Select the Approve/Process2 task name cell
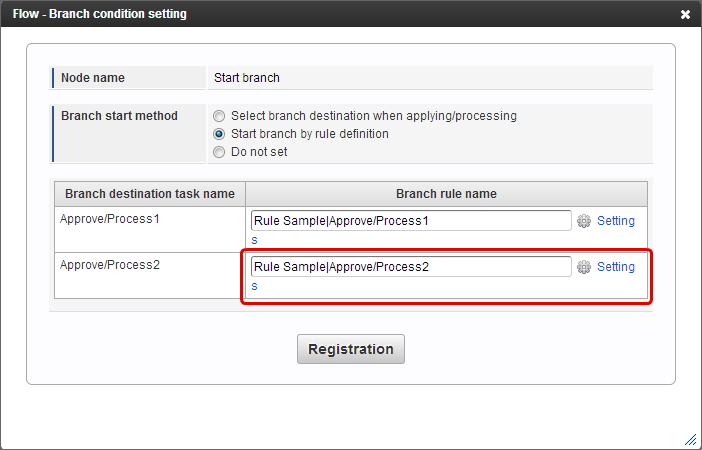 click(x=150, y=275)
